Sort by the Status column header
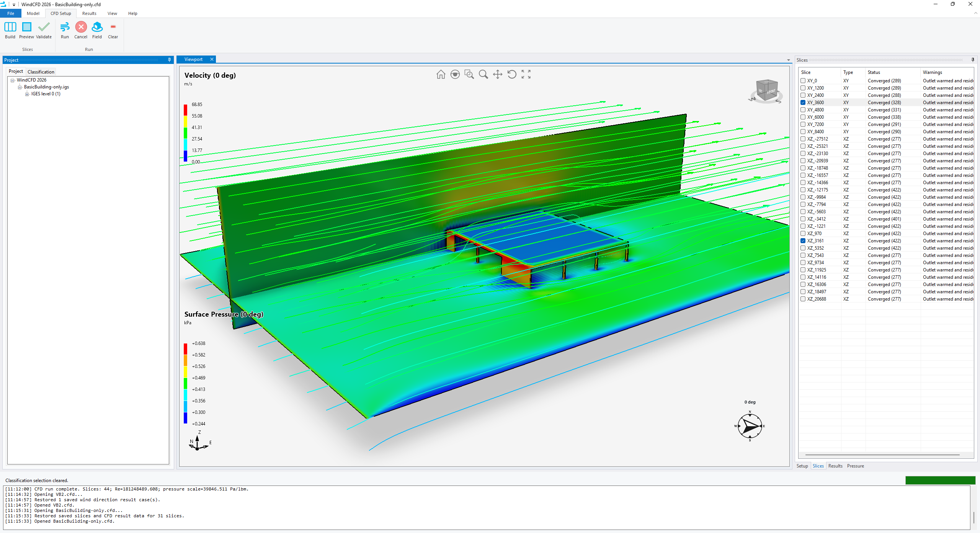 click(893, 72)
